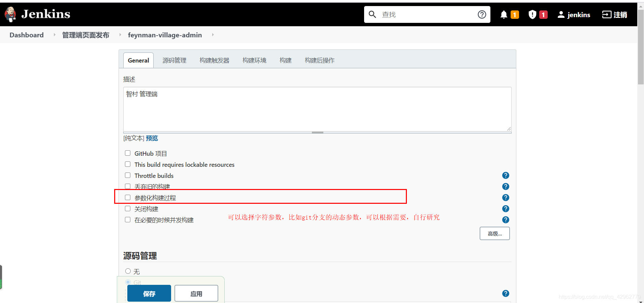This screenshot has width=644, height=303.
Task: Open the 构建环境 tab
Action: coord(255,60)
